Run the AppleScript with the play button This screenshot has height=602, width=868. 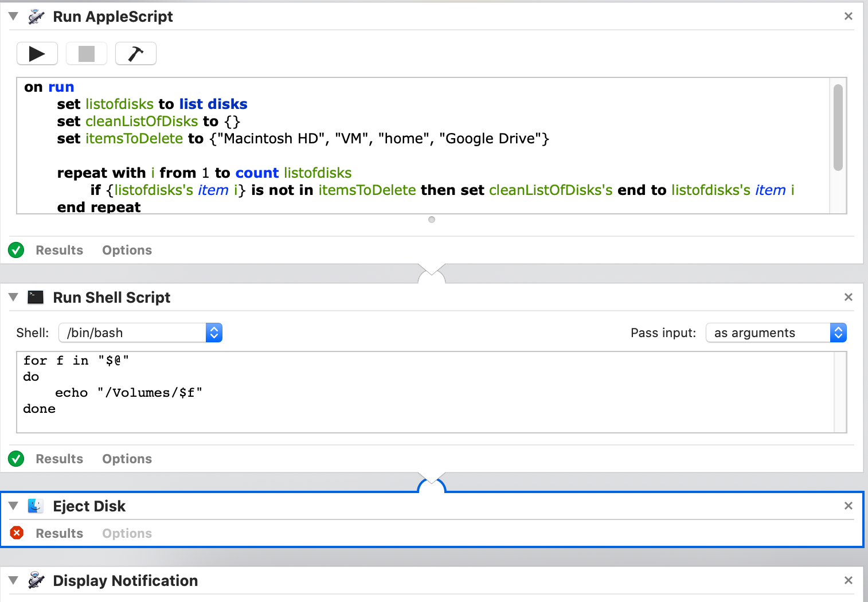(37, 54)
